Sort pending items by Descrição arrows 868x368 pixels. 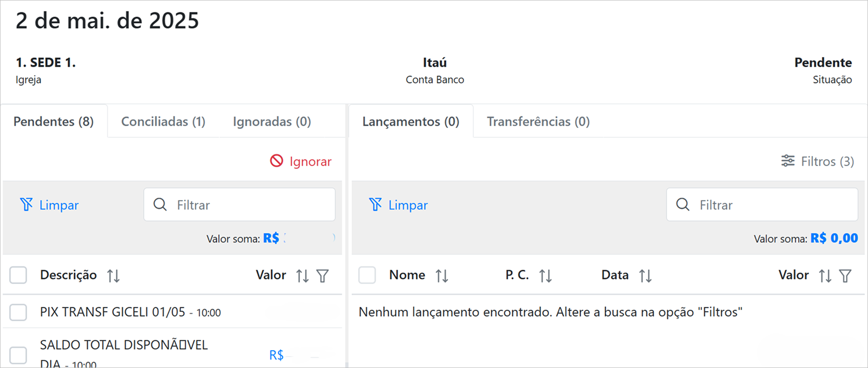(x=113, y=276)
